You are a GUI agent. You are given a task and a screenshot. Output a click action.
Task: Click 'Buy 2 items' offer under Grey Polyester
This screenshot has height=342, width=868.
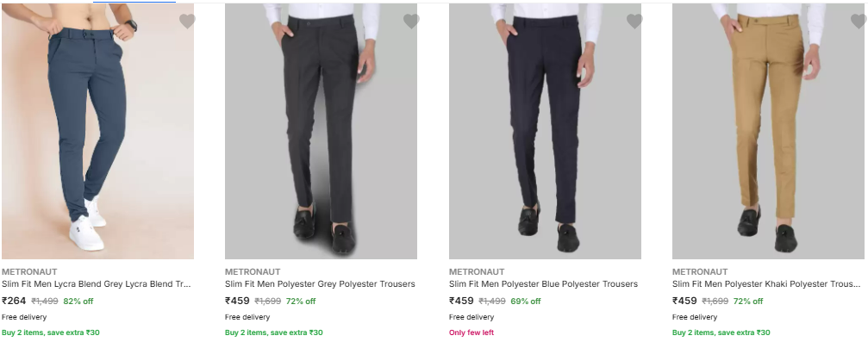tap(273, 333)
